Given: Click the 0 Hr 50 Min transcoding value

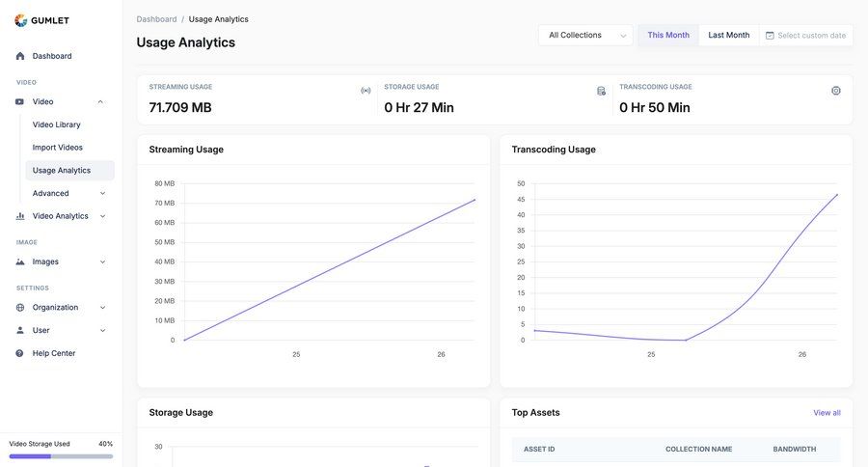Looking at the screenshot, I should 654,107.
